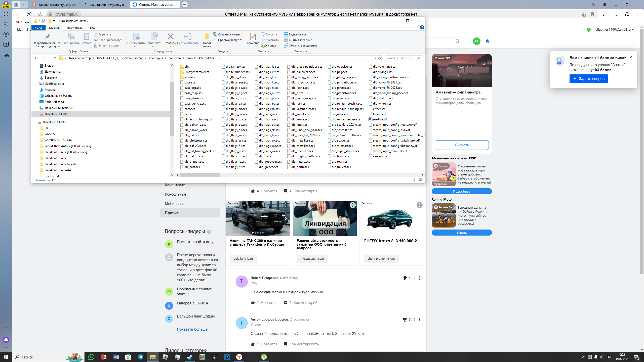Switch Explorer to large icons view
This screenshot has width=644, height=362.
pyautogui.click(x=421, y=180)
